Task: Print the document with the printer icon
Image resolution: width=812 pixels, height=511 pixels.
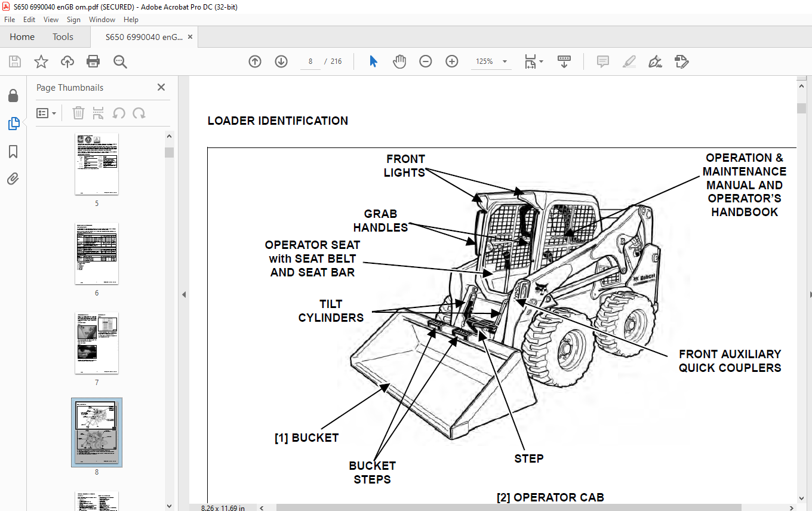Action: pyautogui.click(x=93, y=61)
